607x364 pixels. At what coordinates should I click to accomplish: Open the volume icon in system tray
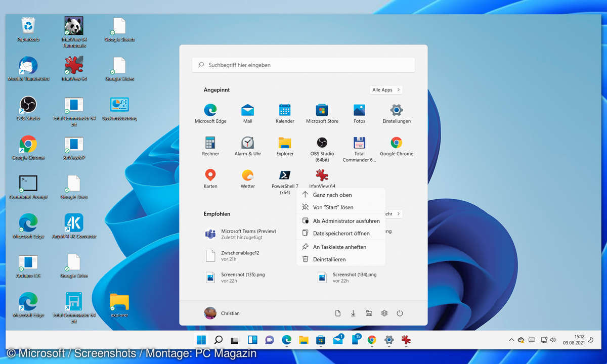click(x=553, y=340)
